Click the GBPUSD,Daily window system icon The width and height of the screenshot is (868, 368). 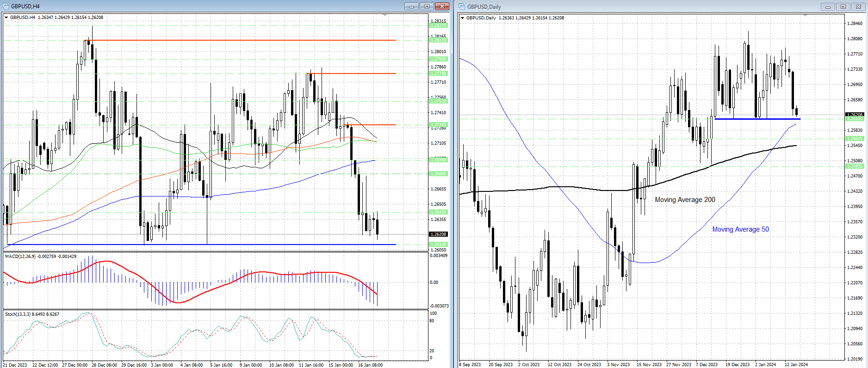click(462, 6)
